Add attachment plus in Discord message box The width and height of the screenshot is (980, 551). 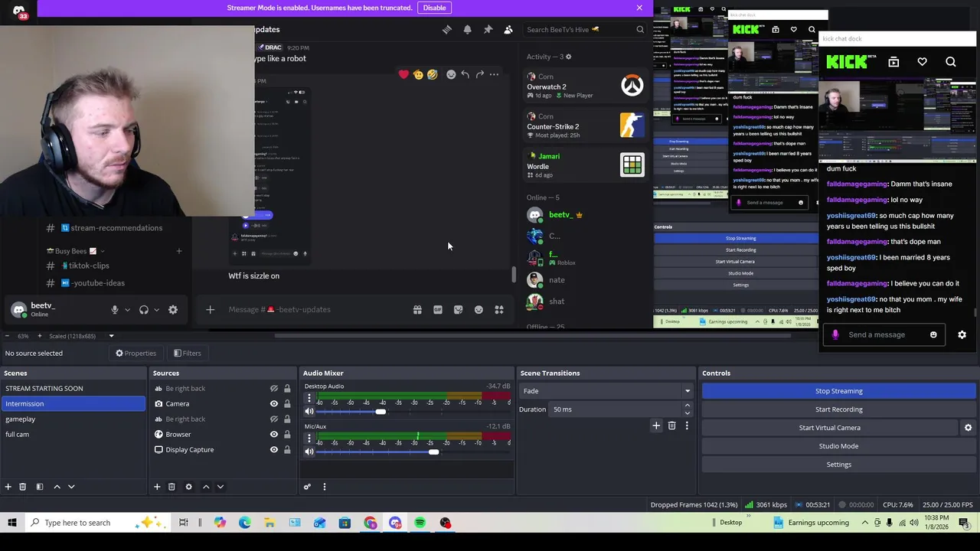(x=210, y=309)
